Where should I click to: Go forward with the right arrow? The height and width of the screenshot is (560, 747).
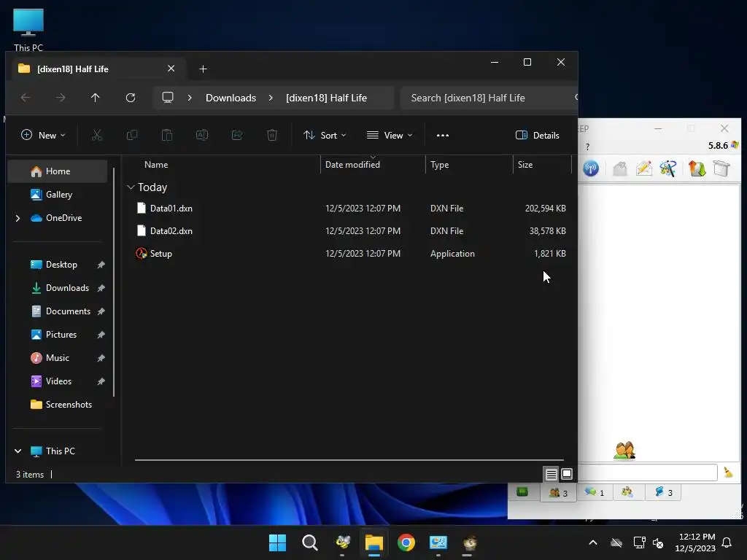[61, 98]
